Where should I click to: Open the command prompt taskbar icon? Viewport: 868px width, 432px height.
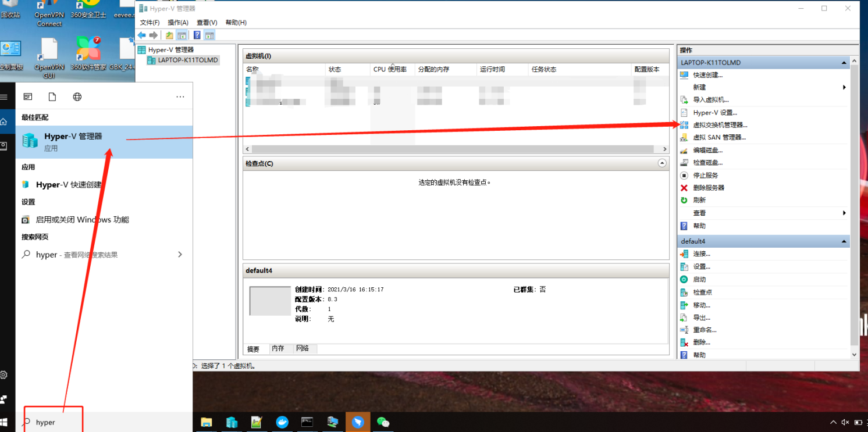coord(307,422)
